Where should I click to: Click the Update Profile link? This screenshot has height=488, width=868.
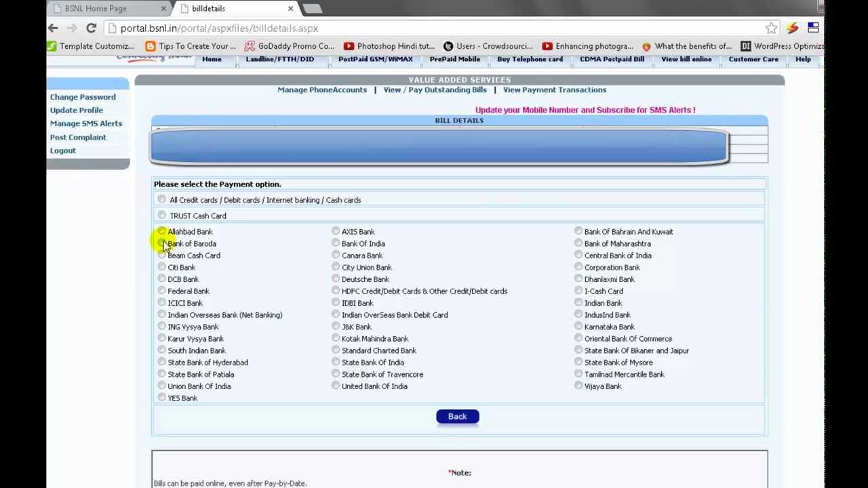click(77, 110)
